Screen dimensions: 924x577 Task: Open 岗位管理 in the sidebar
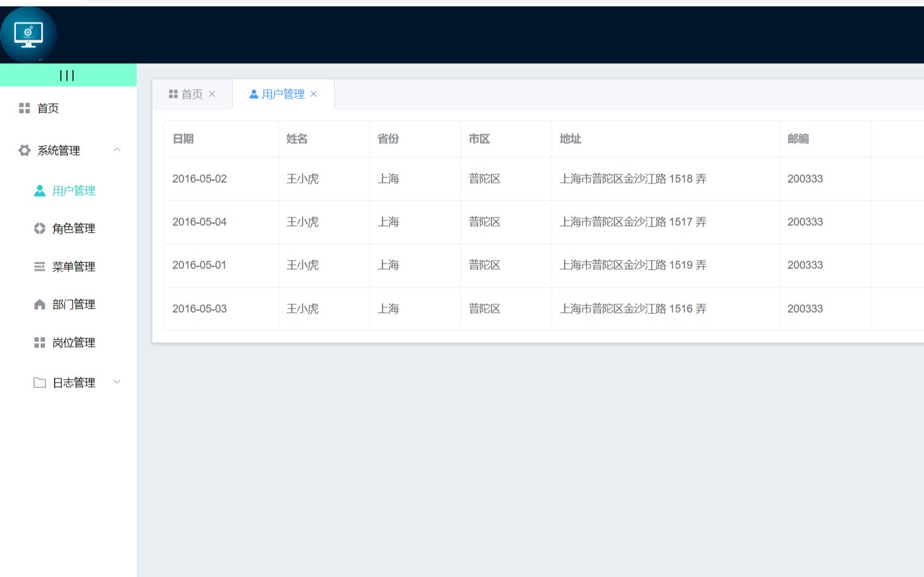pyautogui.click(x=74, y=343)
